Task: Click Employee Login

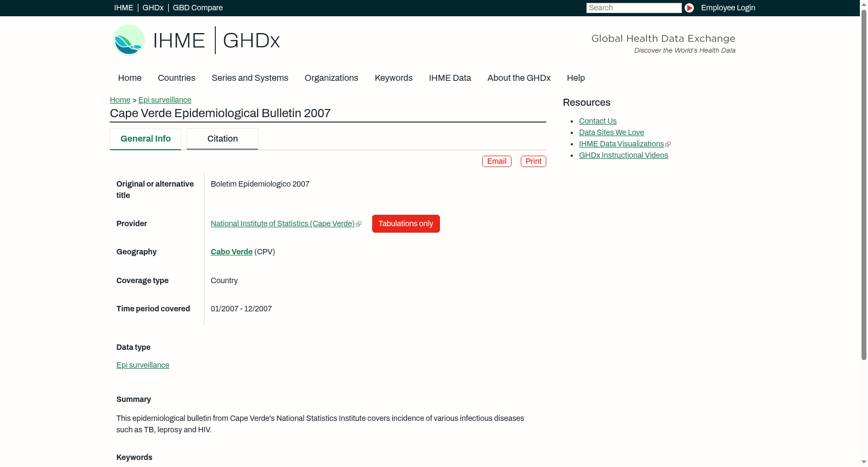Action: click(x=728, y=8)
